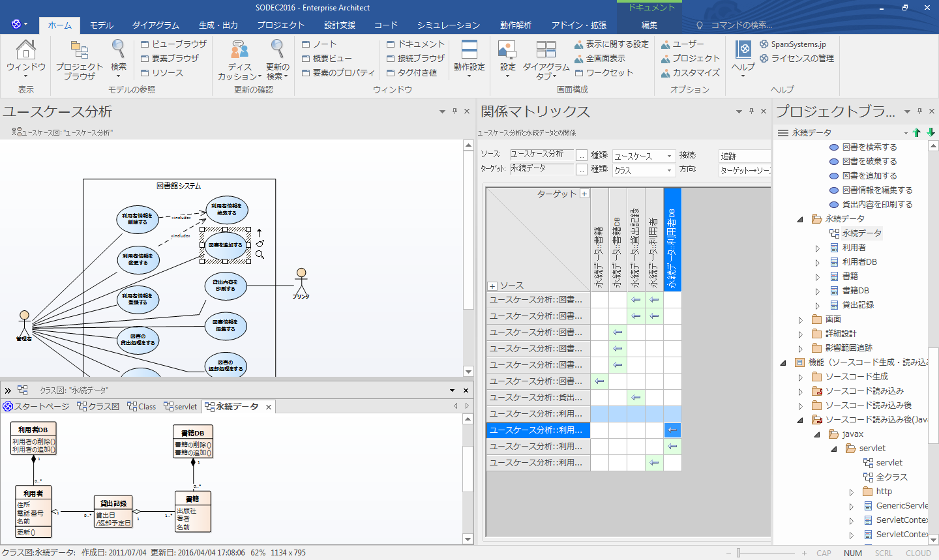Click the ユースケース分析::貸出... matrix row header

click(538, 398)
